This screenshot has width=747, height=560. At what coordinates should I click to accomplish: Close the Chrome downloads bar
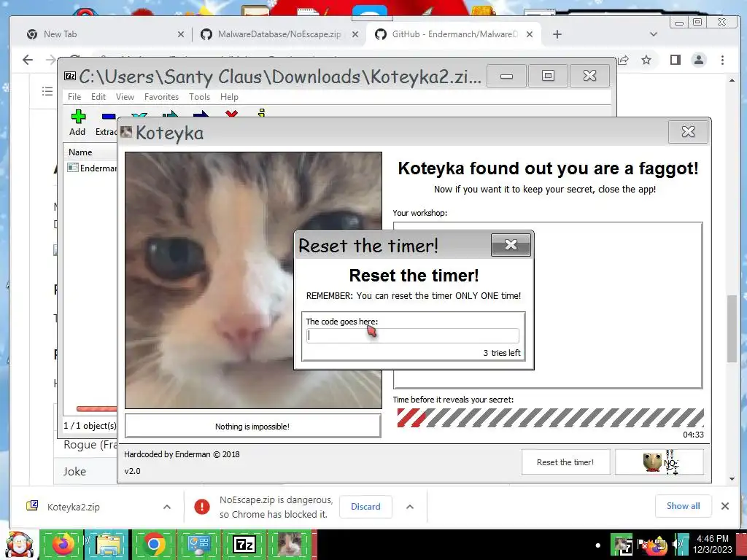(x=725, y=506)
